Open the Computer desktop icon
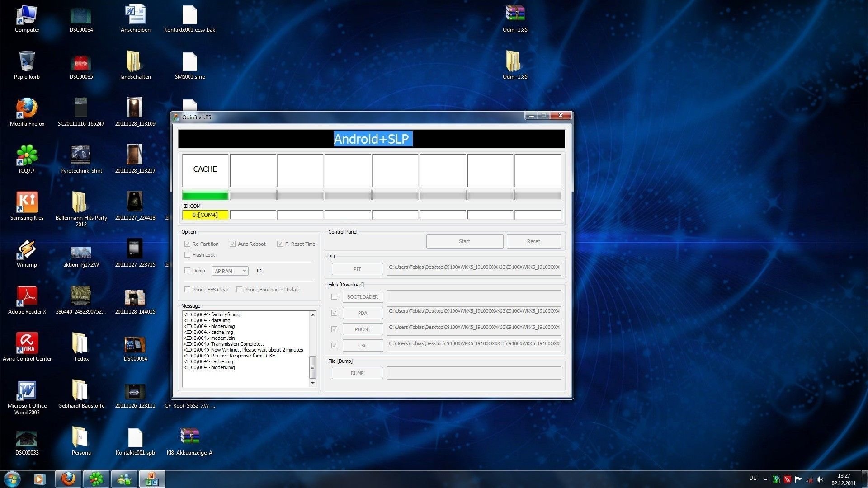 pyautogui.click(x=27, y=19)
